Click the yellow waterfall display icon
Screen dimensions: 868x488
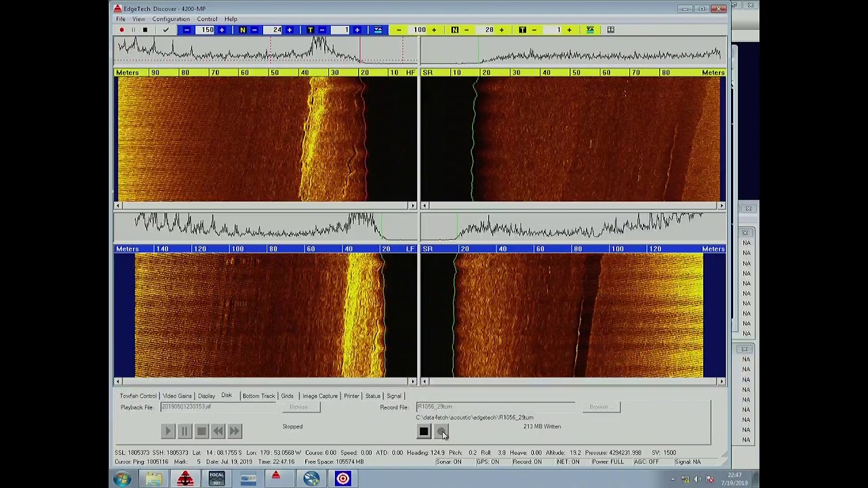tap(590, 30)
